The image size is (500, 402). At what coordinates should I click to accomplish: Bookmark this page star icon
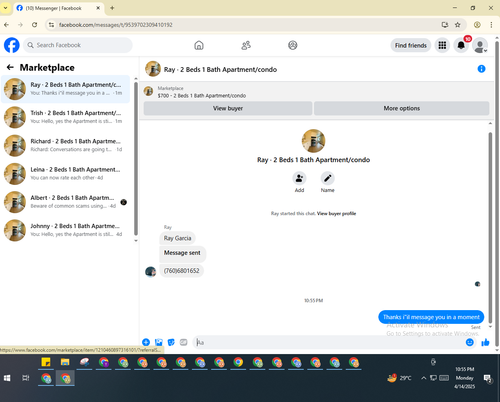point(458,25)
